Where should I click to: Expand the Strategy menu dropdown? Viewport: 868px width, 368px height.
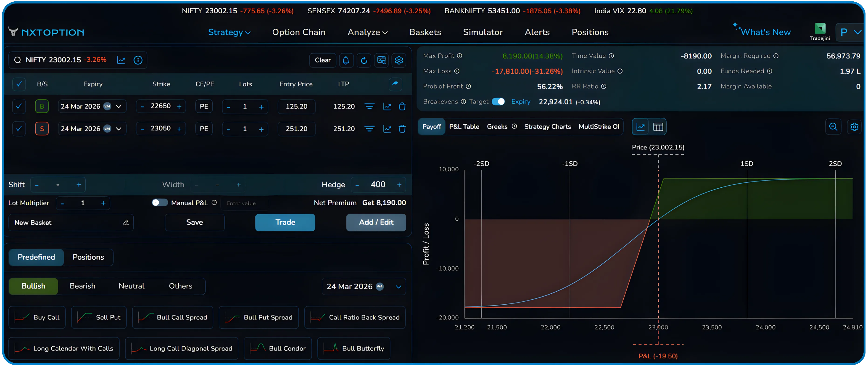click(230, 32)
